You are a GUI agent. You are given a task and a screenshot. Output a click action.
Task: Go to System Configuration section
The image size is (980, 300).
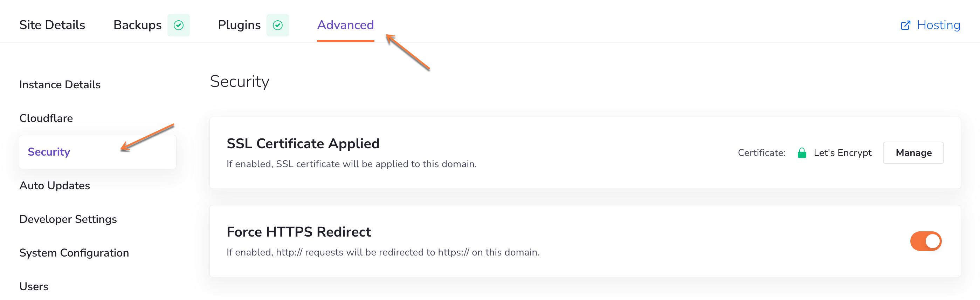pos(74,253)
